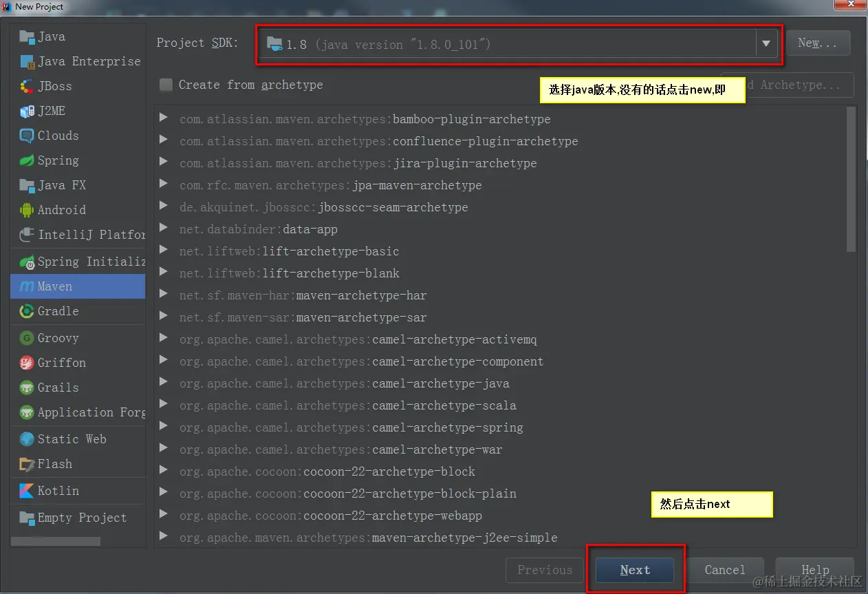
Task: Click the Java Enterprise icon
Action: [x=27, y=61]
